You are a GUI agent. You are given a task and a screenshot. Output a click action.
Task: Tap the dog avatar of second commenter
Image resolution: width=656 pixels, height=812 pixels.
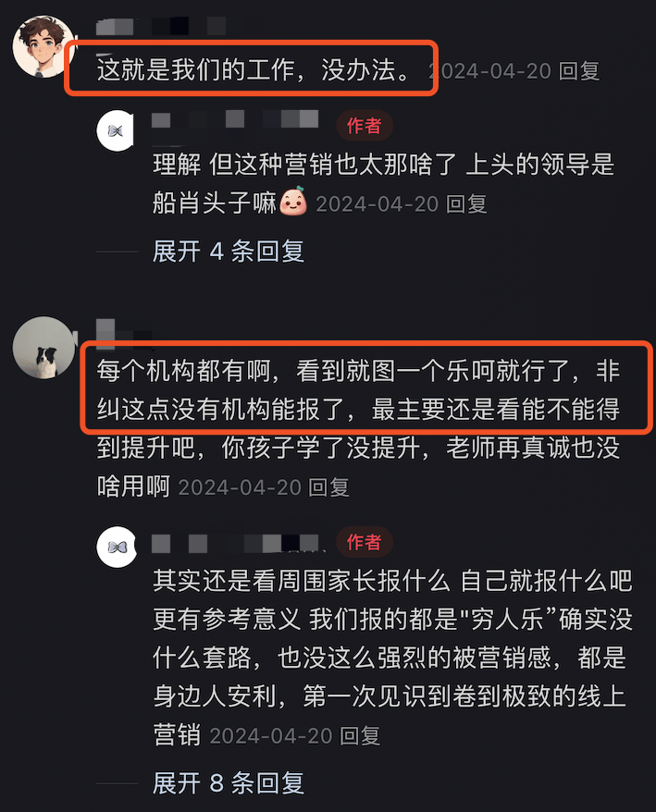[x=44, y=348]
